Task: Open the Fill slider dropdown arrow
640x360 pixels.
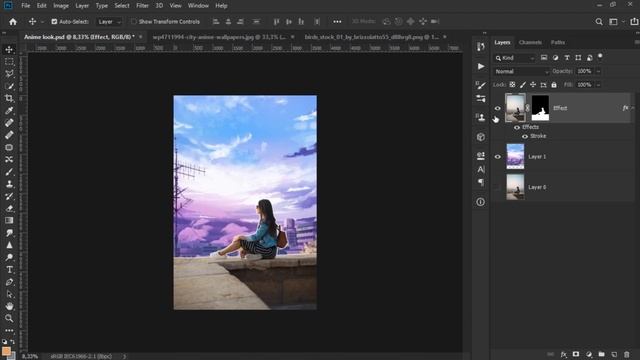Action: pyautogui.click(x=598, y=85)
